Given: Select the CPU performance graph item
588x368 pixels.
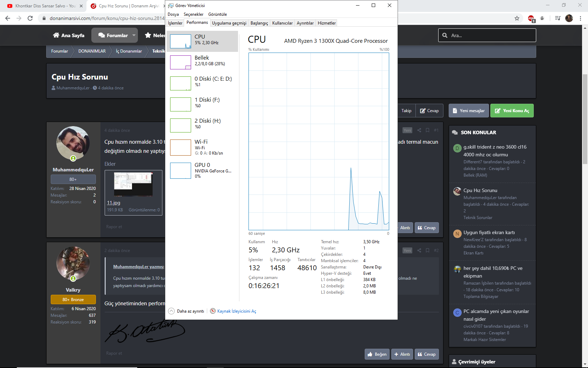Looking at the screenshot, I should (x=202, y=41).
